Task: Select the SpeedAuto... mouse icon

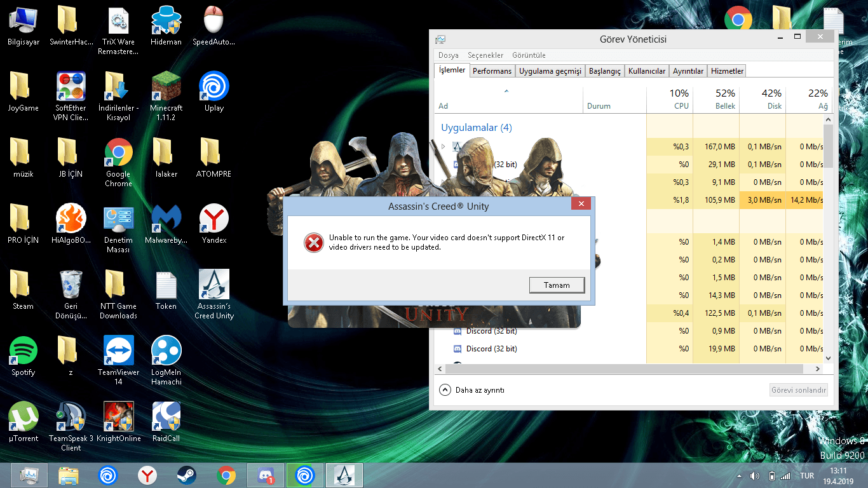Action: (214, 26)
